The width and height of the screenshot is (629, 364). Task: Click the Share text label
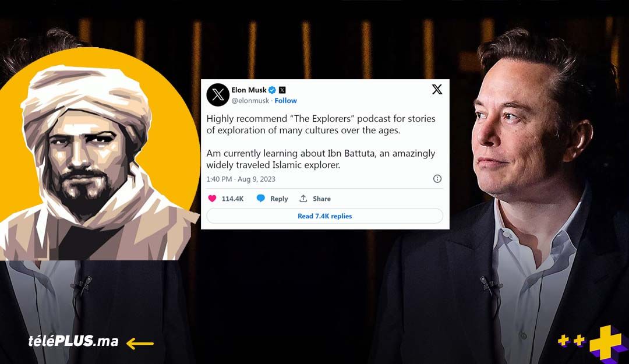coord(321,199)
